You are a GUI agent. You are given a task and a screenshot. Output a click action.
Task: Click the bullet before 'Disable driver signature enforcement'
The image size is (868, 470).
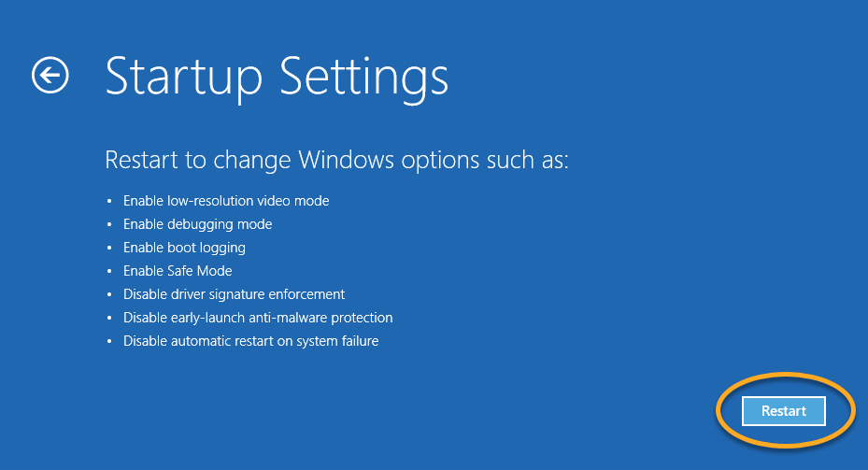(x=109, y=295)
